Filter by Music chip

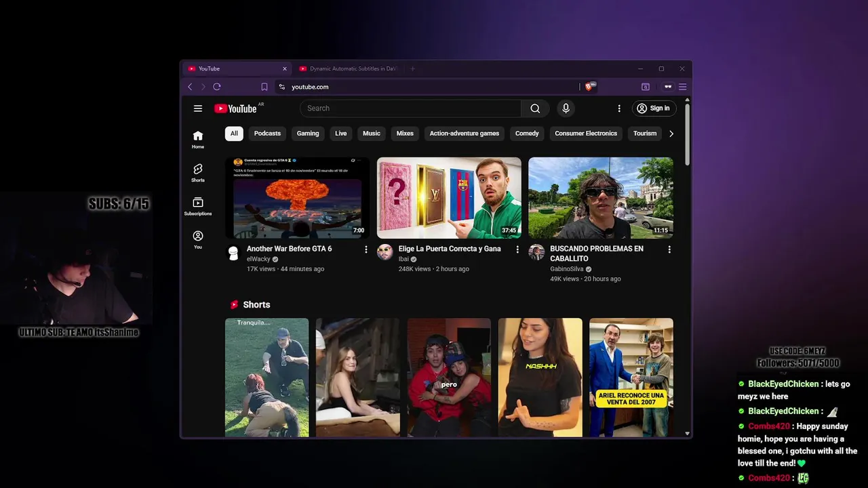click(372, 134)
